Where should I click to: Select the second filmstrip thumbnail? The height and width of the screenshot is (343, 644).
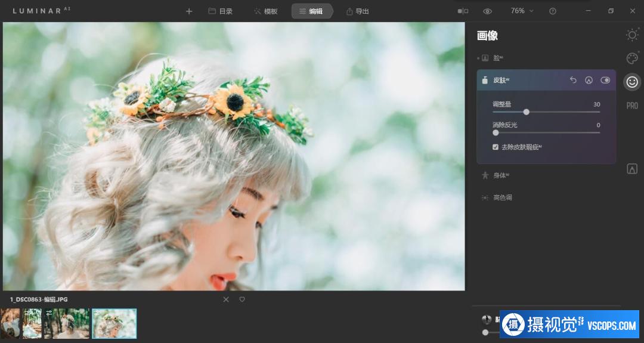tap(32, 324)
